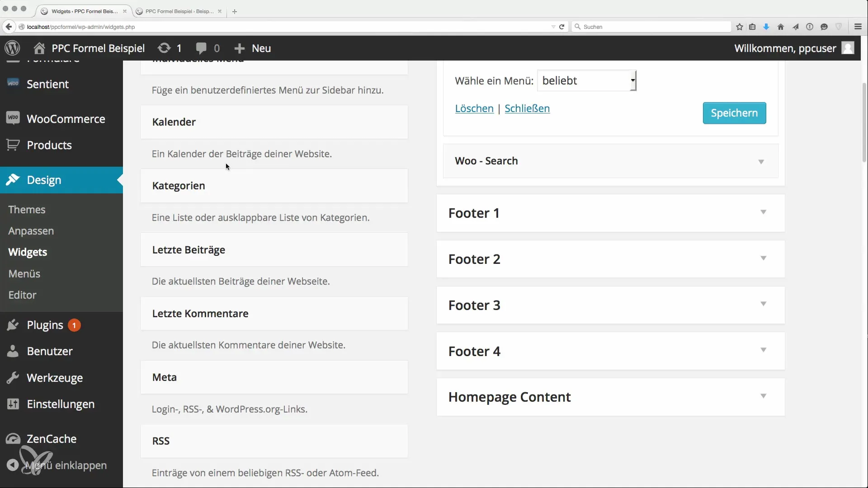Image resolution: width=868 pixels, height=488 pixels.
Task: Click the 'Neu' link in admin bar
Action: 261,48
